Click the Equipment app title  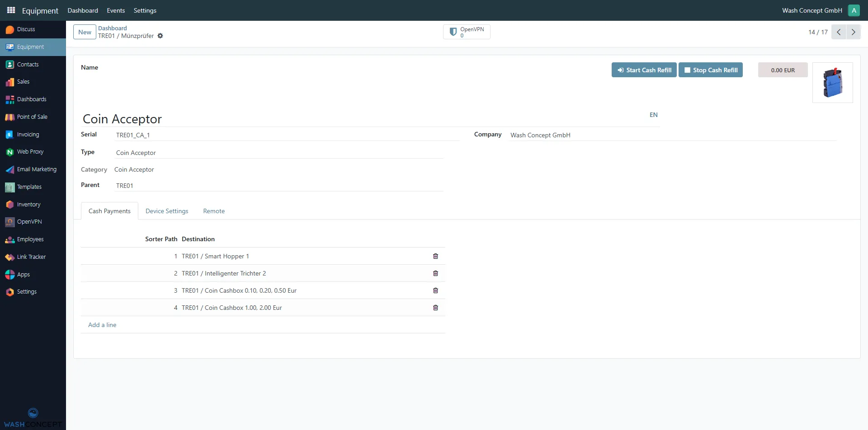[x=40, y=10]
